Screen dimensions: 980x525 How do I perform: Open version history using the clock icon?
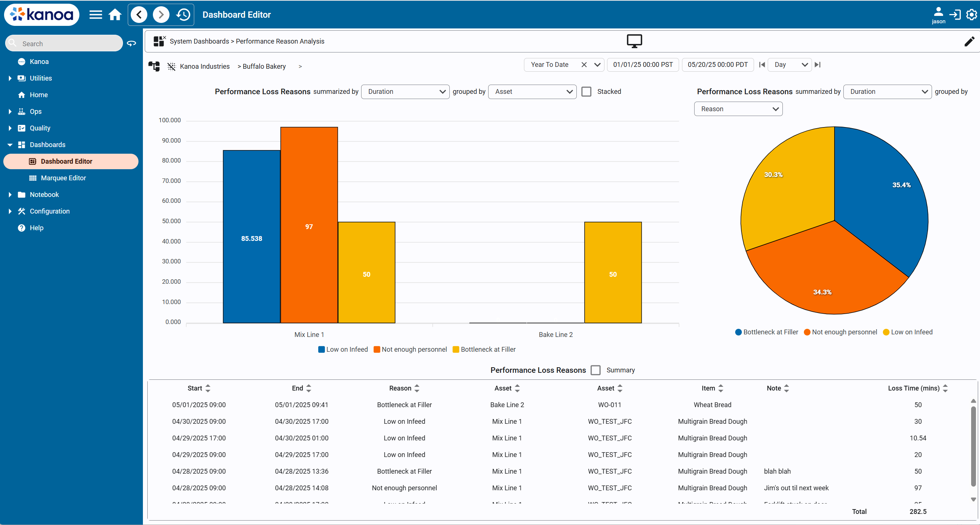pos(183,14)
